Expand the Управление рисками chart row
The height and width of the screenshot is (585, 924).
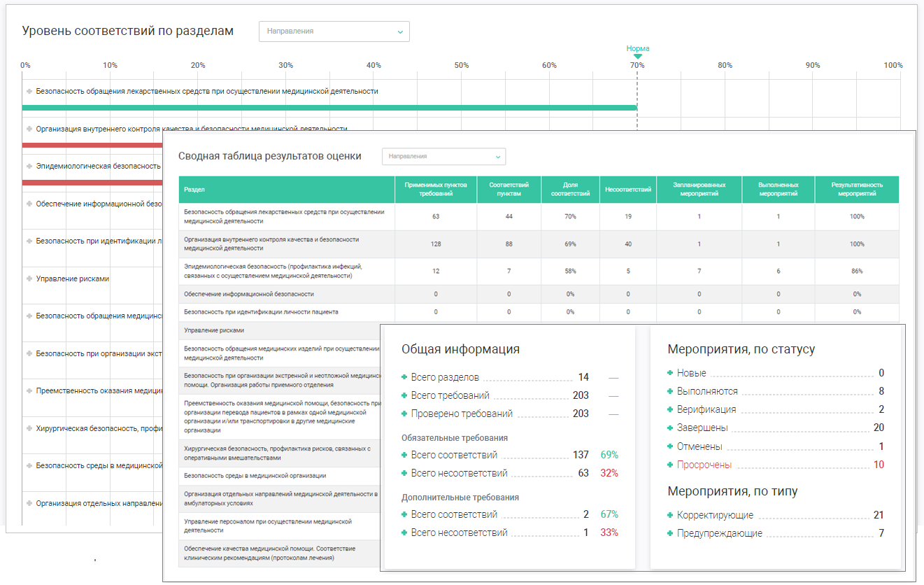[x=29, y=279]
